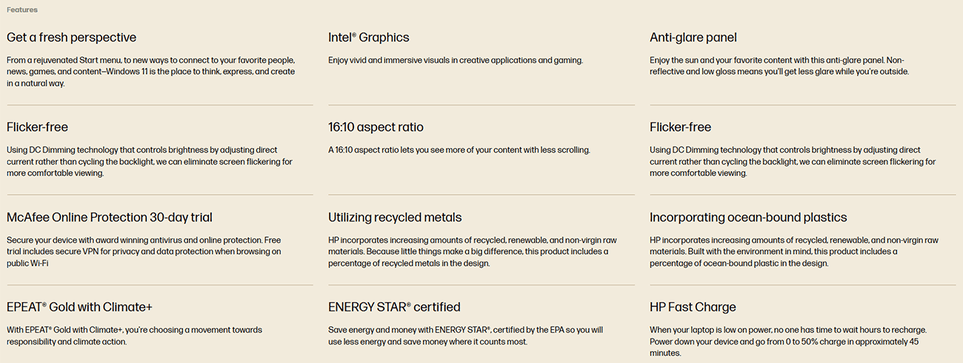Screen dimensions: 963x363
Task: Click the 'Features' section label
Action: click(x=22, y=10)
